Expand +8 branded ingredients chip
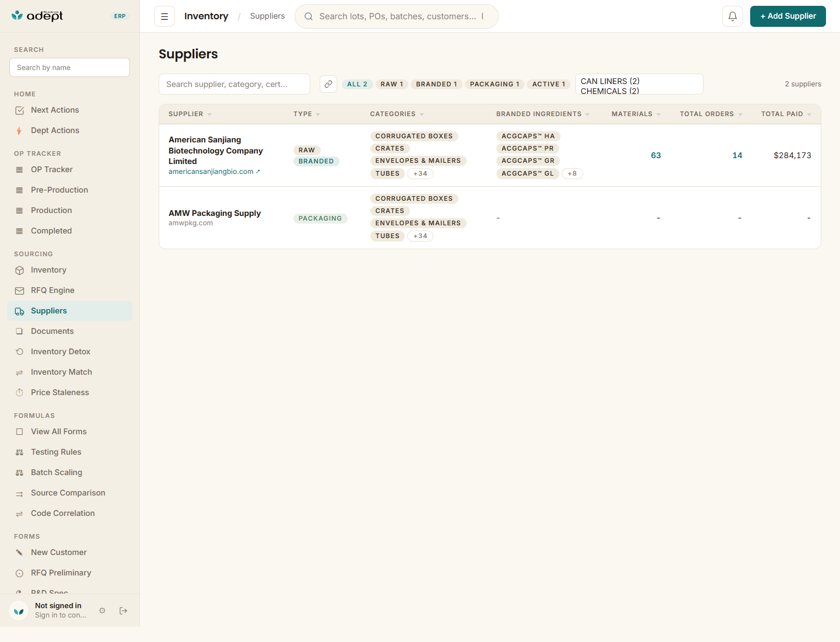 tap(572, 173)
